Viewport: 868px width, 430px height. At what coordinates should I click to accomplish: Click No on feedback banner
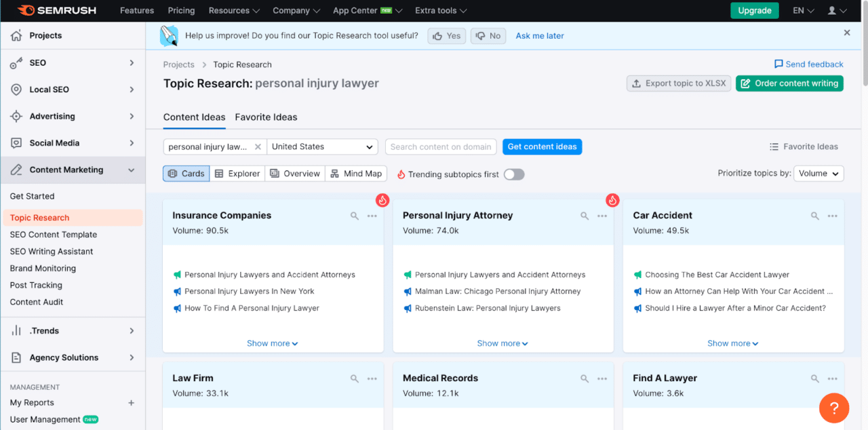488,36
